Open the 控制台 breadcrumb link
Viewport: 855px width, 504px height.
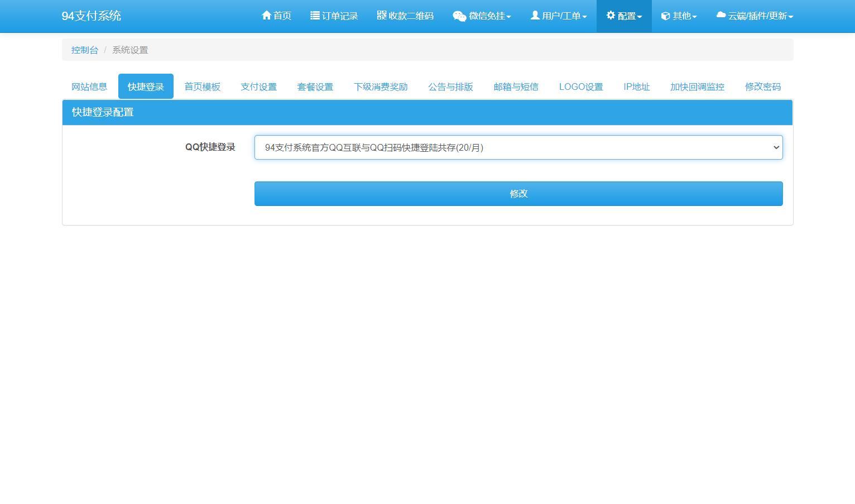point(84,50)
